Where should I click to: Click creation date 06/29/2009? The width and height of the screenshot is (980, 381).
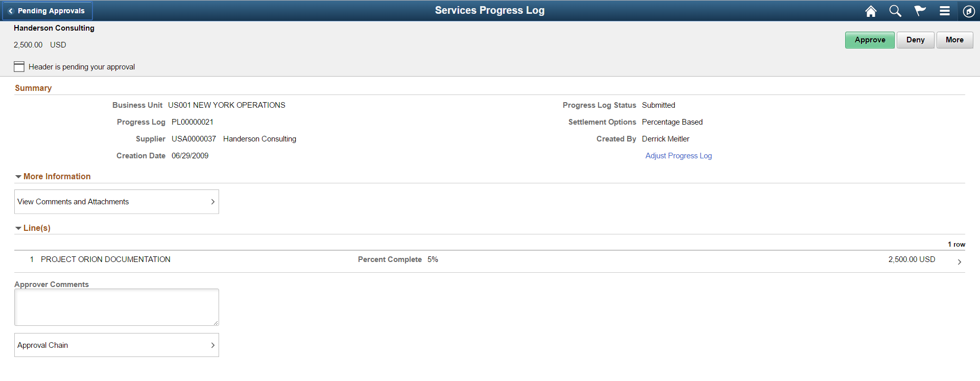[190, 156]
